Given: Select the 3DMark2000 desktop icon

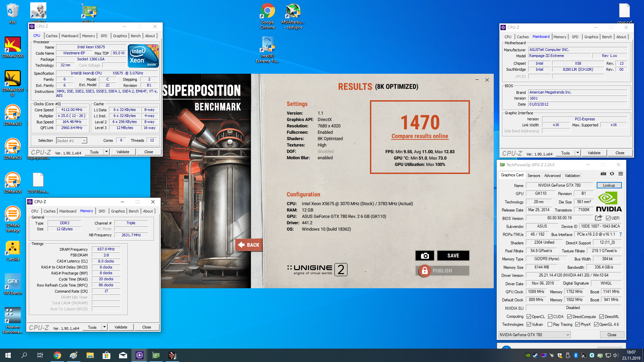Looking at the screenshot, I should pos(13,47).
